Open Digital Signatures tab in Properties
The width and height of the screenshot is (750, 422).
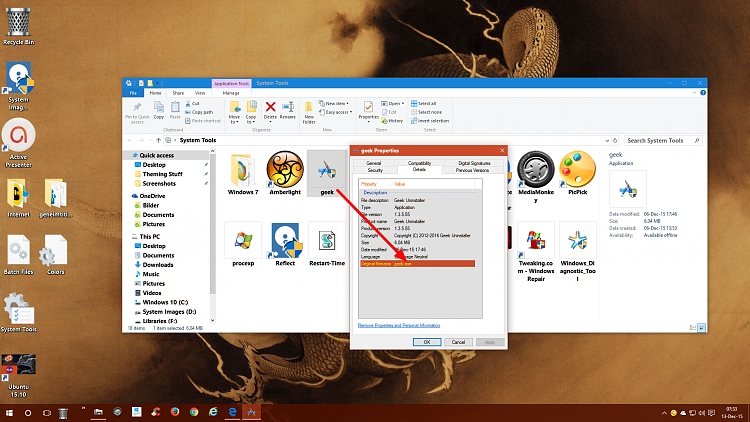tap(474, 163)
